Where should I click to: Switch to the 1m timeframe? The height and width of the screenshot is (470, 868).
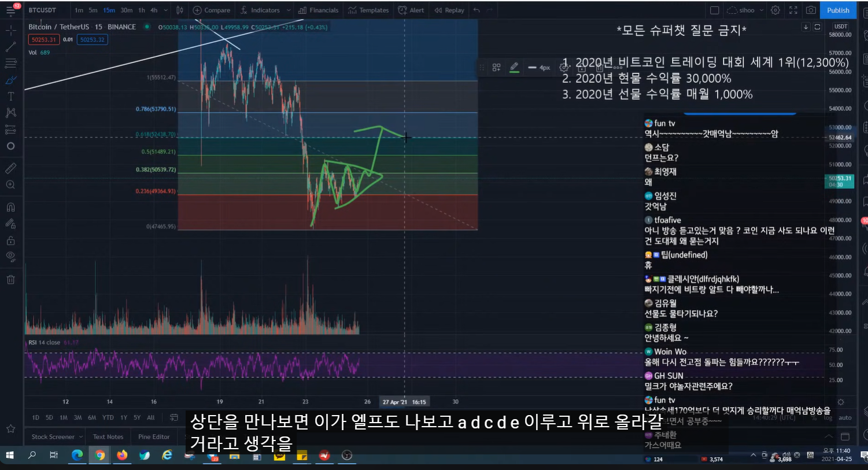tap(79, 10)
